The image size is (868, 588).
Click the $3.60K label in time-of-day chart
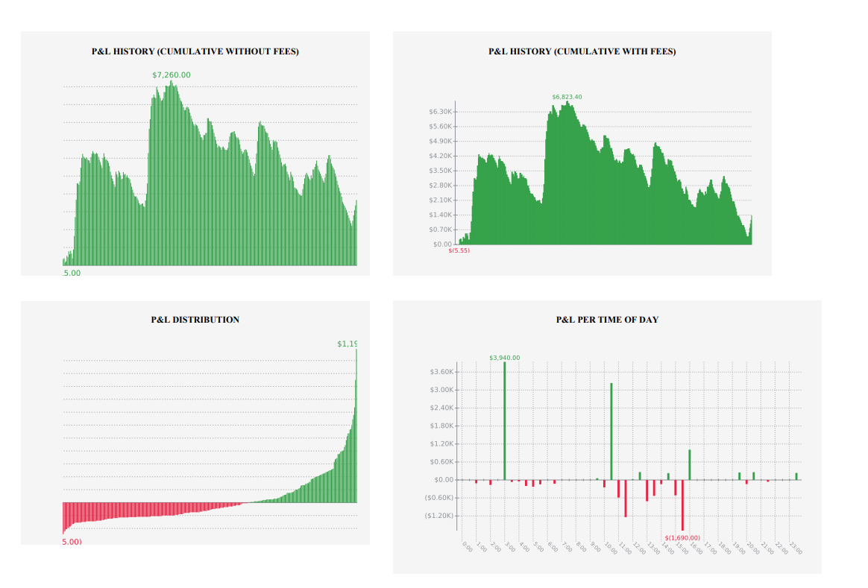tap(441, 372)
